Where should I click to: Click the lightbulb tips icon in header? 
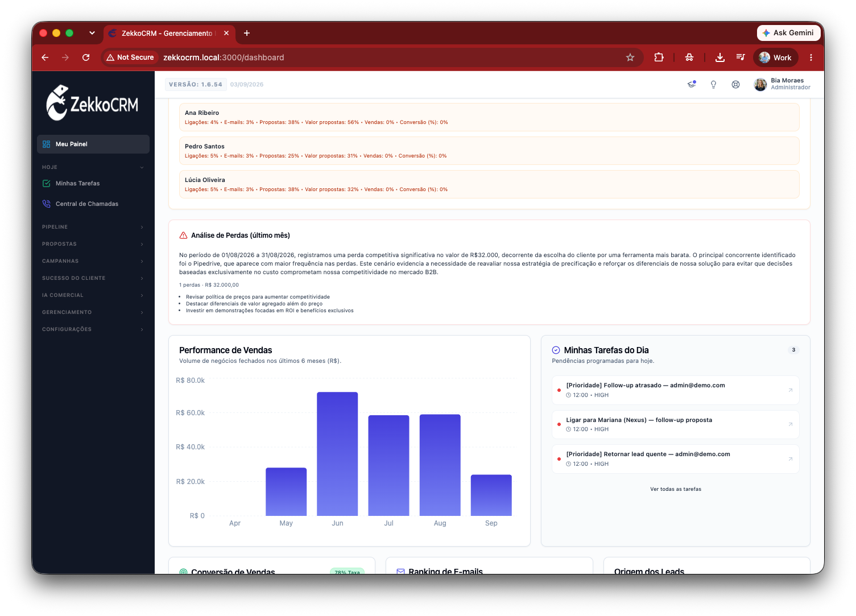[713, 84]
